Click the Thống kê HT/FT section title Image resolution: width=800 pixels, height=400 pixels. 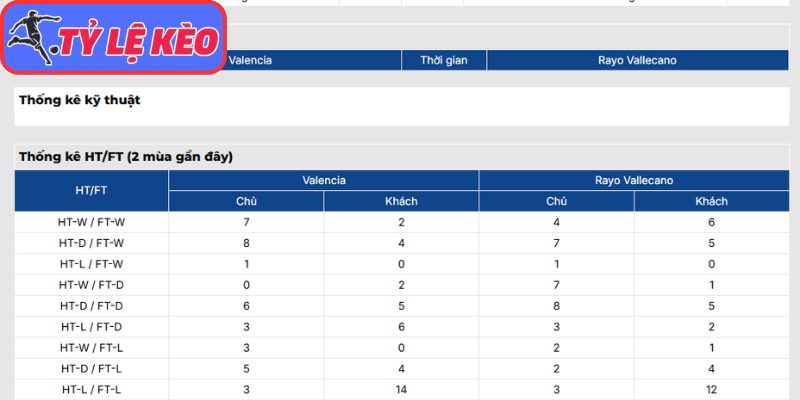(126, 157)
